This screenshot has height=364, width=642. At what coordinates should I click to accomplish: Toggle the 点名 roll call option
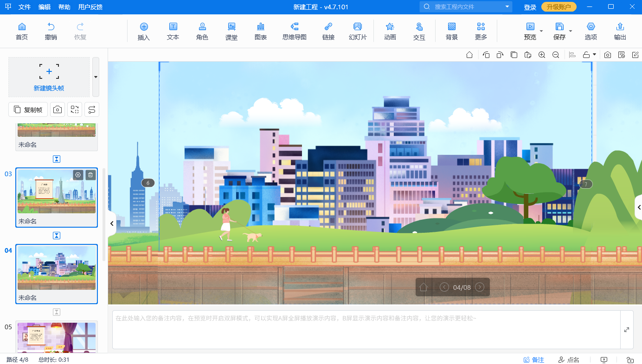tap(569, 360)
